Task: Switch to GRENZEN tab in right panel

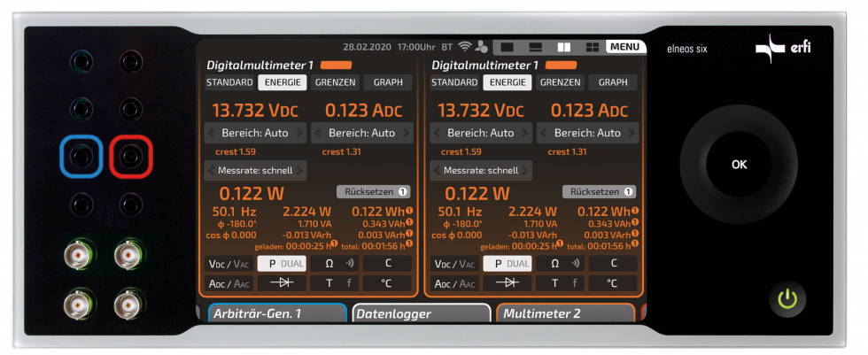Action: 560,82
